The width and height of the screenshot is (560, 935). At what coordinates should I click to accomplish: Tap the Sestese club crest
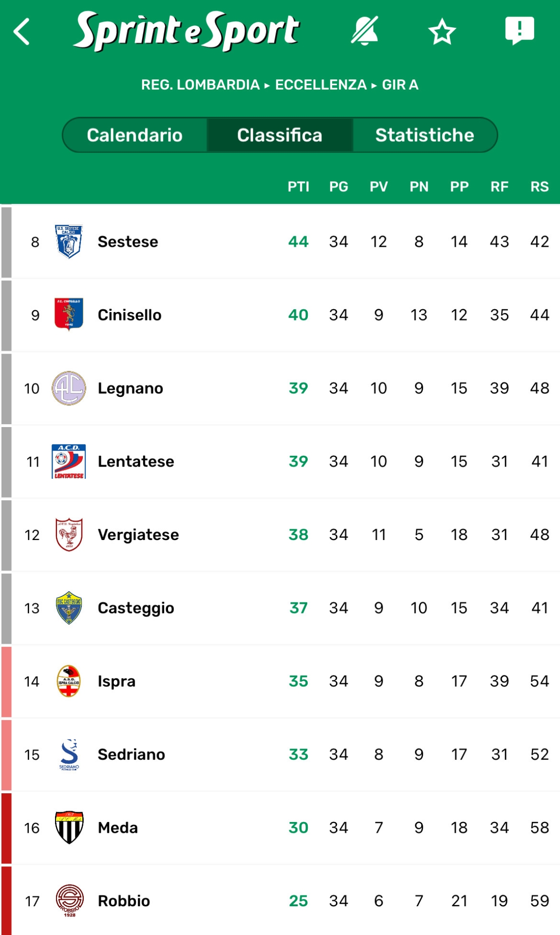click(x=69, y=242)
